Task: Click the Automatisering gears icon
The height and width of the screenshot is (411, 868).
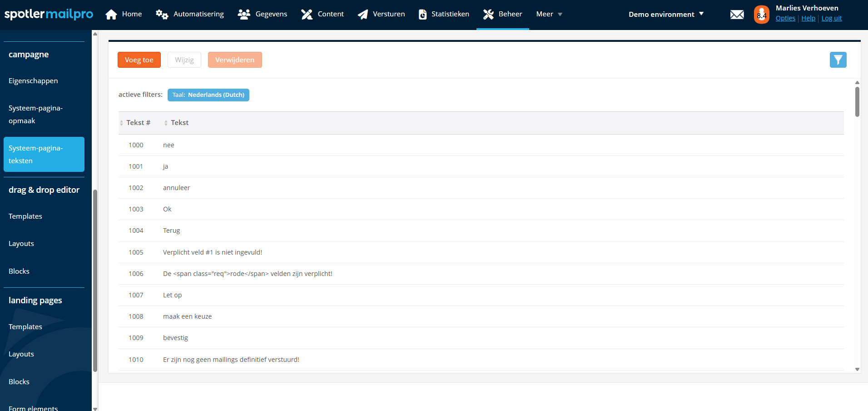Action: point(162,15)
